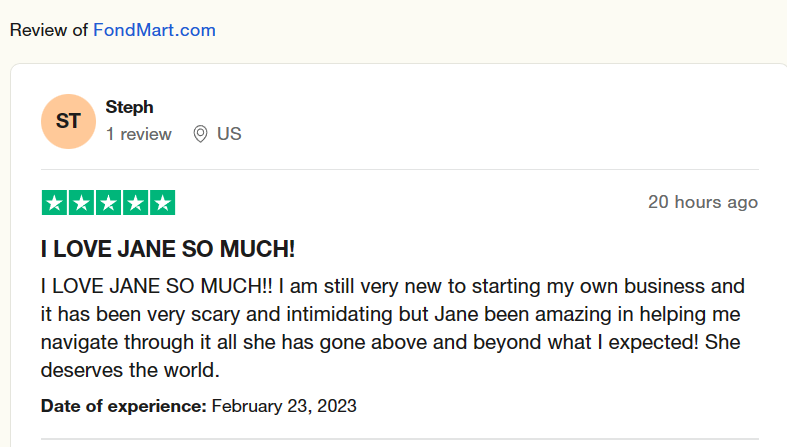787x447 pixels.
Task: Select the fourth green rating star
Action: [x=135, y=202]
